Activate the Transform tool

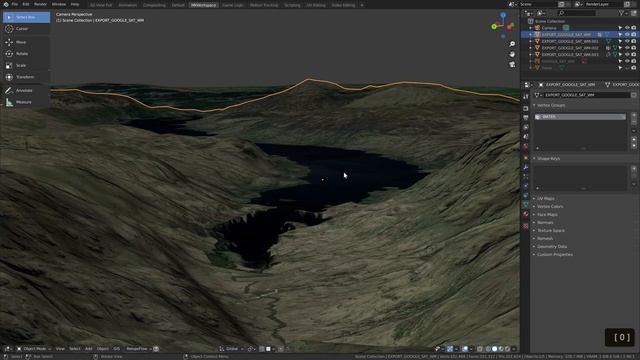pyautogui.click(x=26, y=77)
